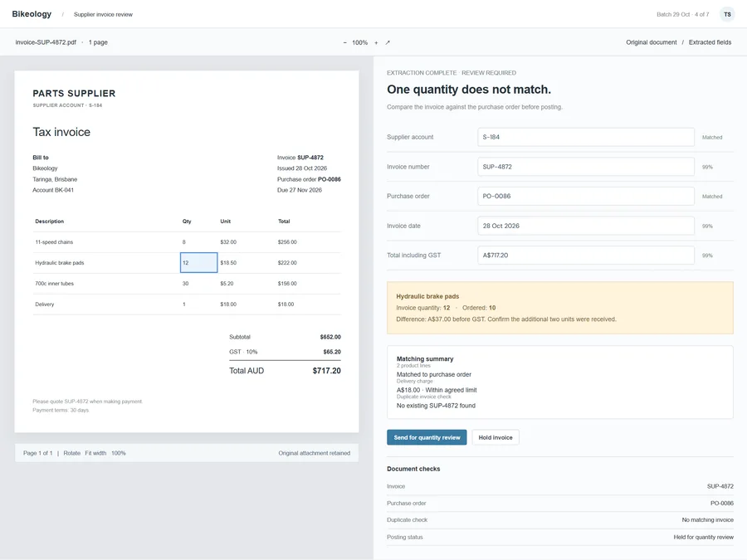Send the invoice for quantity review
747x560 pixels.
[x=427, y=437]
